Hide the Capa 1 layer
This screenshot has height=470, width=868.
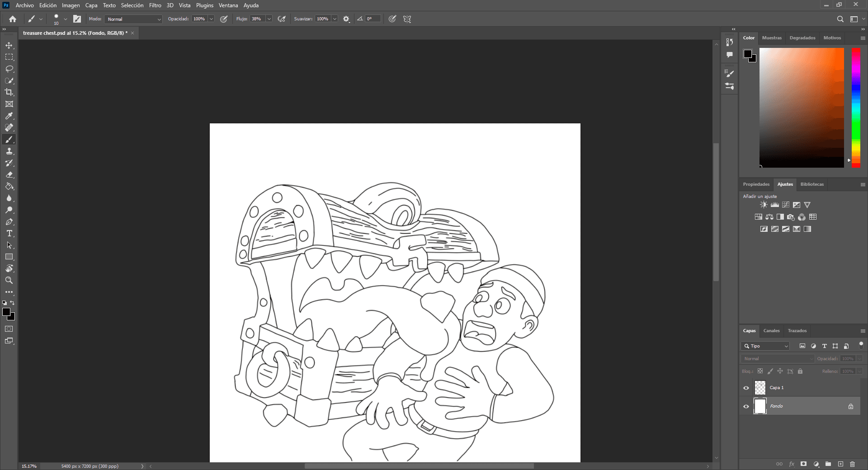746,388
